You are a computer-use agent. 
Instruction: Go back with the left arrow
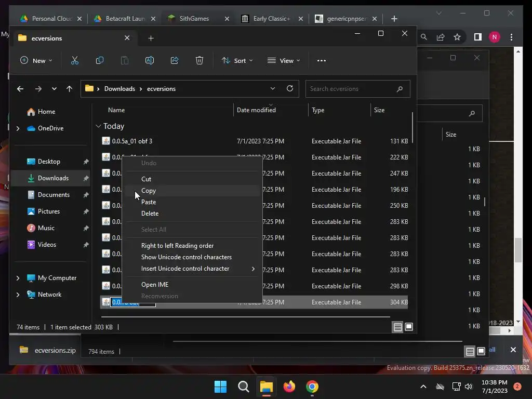point(20,89)
